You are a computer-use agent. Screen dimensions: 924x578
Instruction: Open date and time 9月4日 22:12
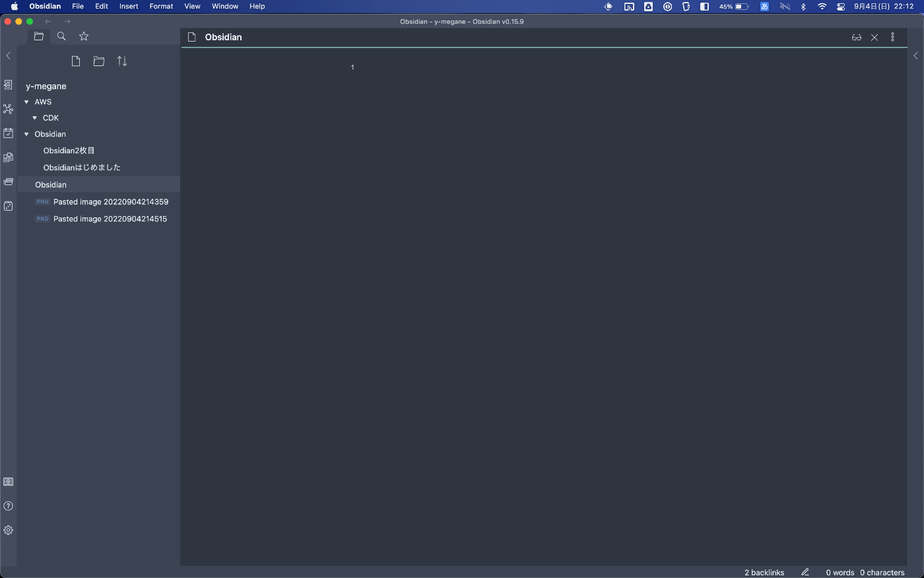tap(884, 6)
